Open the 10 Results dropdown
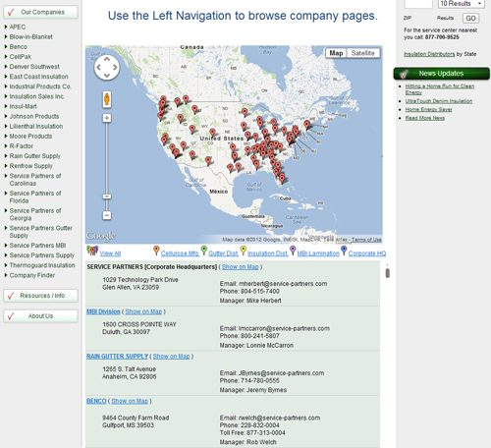The height and width of the screenshot is (448, 491). point(461,4)
